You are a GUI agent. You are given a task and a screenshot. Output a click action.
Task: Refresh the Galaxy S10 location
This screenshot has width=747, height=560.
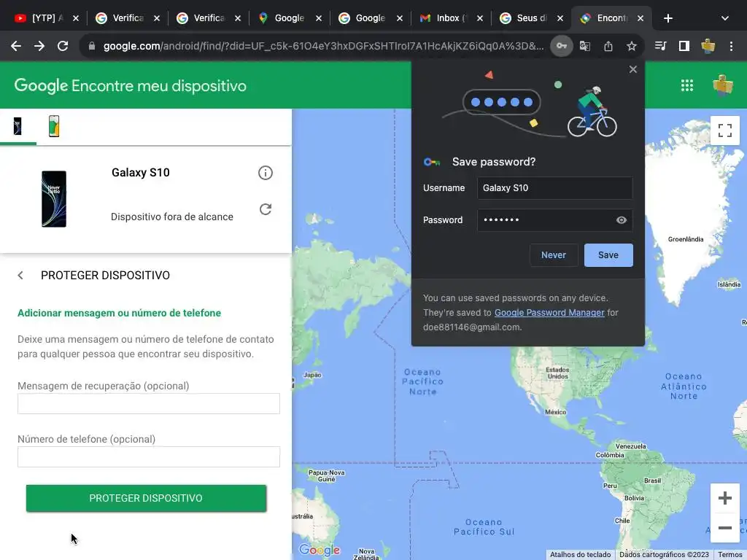(266, 209)
